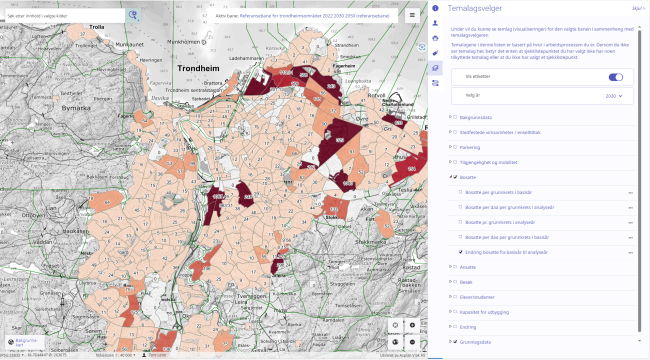This screenshot has width=650, height=360.
Task: Click the locate position map button
Action: [x=395, y=325]
